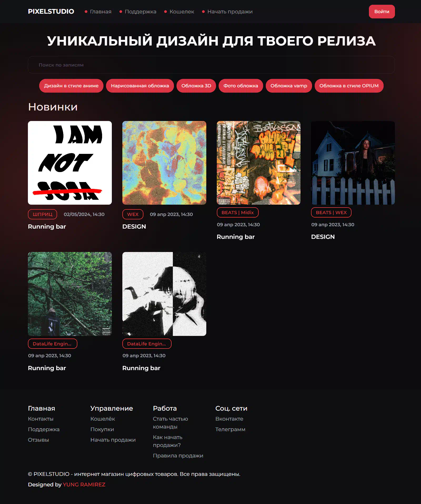Visit the YUNG RAMIREZ designer link

point(84,485)
